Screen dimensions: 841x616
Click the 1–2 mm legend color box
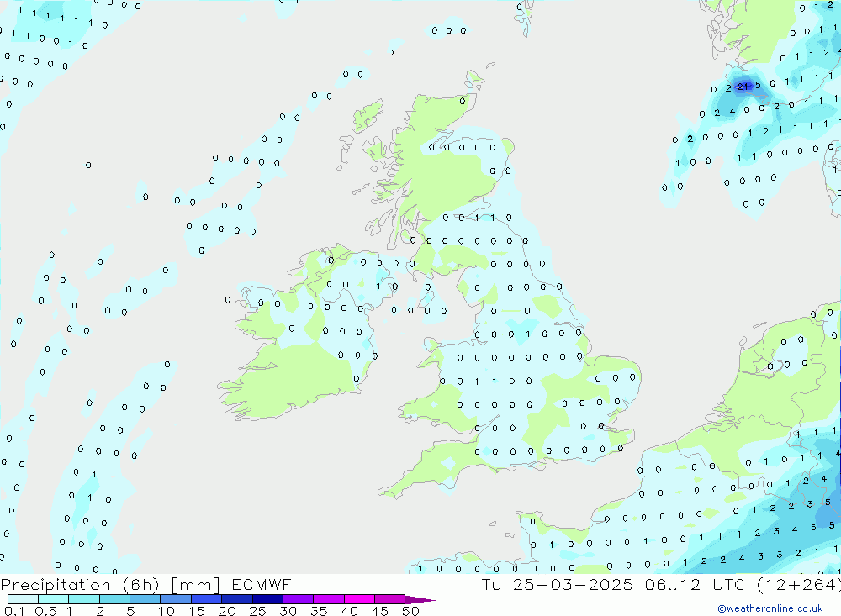pos(84,599)
